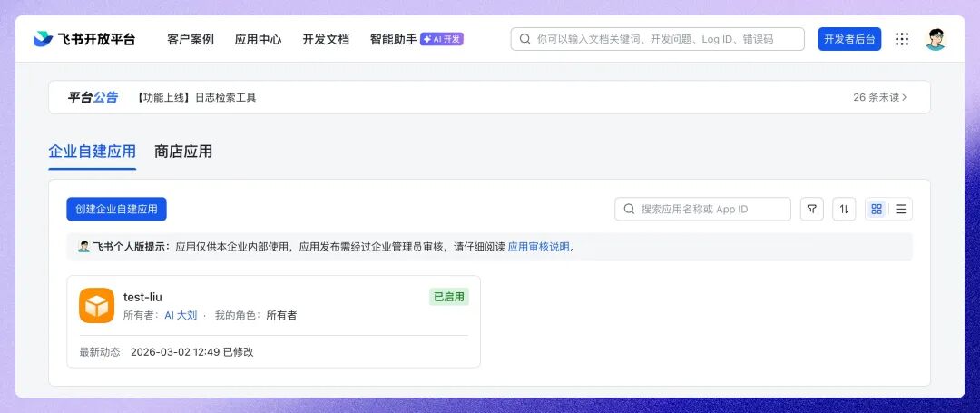
Task: Click owner link AI 大刘
Action: [181, 316]
